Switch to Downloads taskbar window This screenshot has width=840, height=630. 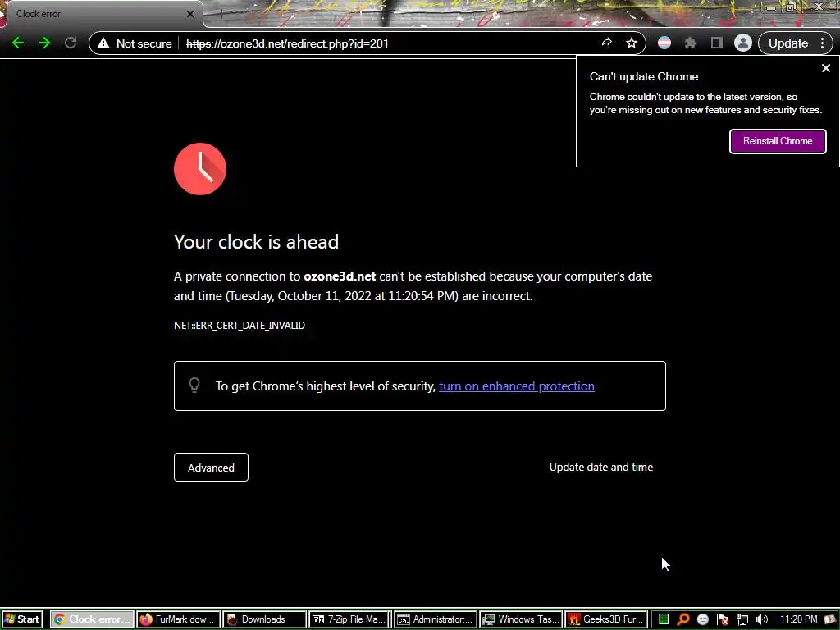click(x=265, y=619)
